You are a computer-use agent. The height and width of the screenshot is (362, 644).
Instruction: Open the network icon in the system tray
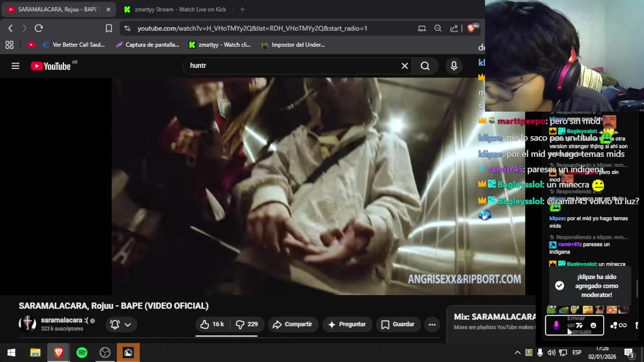click(563, 352)
